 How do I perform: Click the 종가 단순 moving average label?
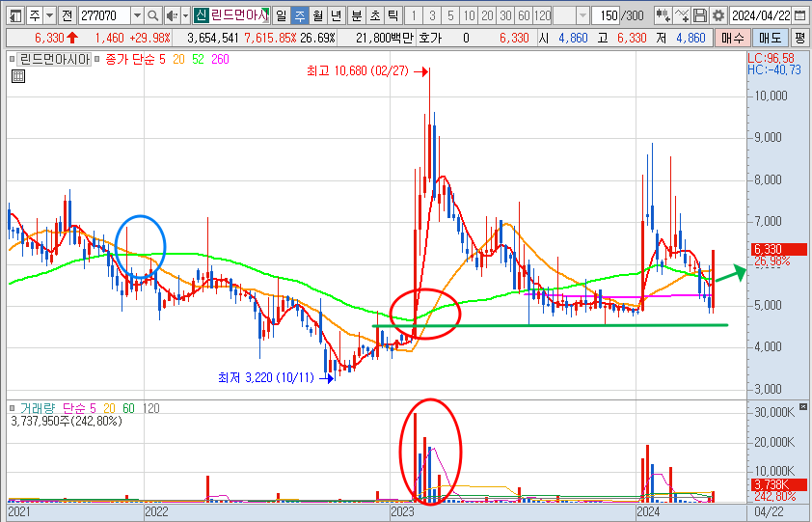[x=130, y=59]
